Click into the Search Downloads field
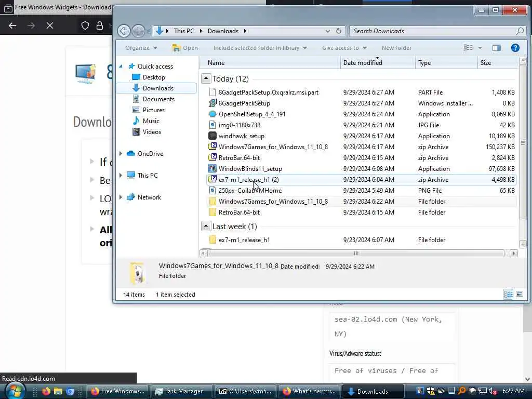Viewport: 532px width, 399px height. coord(433,31)
